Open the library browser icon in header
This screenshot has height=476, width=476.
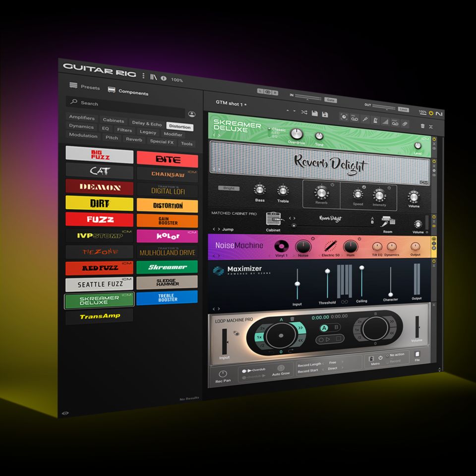click(154, 77)
